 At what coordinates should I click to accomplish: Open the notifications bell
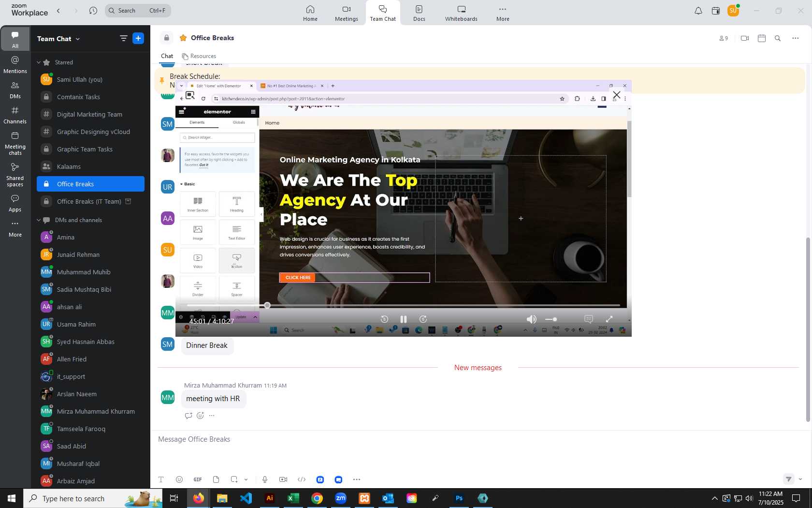click(x=698, y=11)
